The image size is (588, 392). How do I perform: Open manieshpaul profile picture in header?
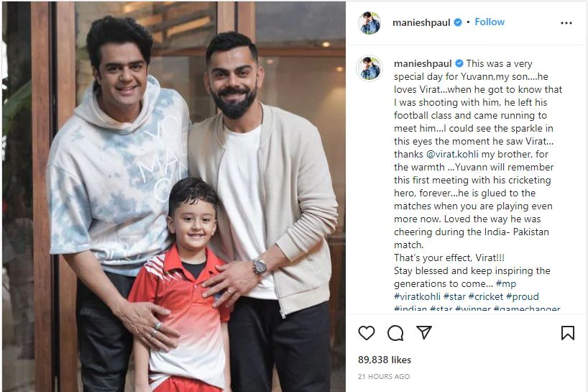[x=369, y=23]
